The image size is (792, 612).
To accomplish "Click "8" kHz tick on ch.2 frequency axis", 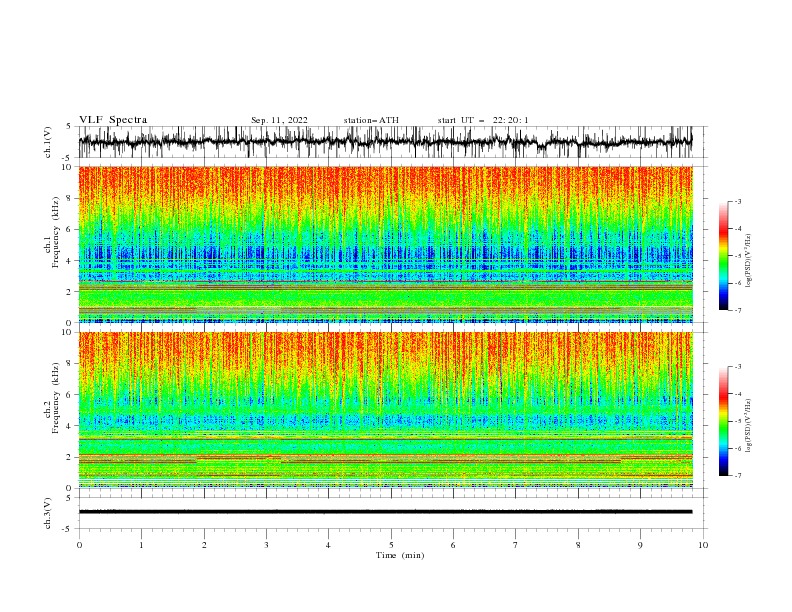I will point(70,364).
